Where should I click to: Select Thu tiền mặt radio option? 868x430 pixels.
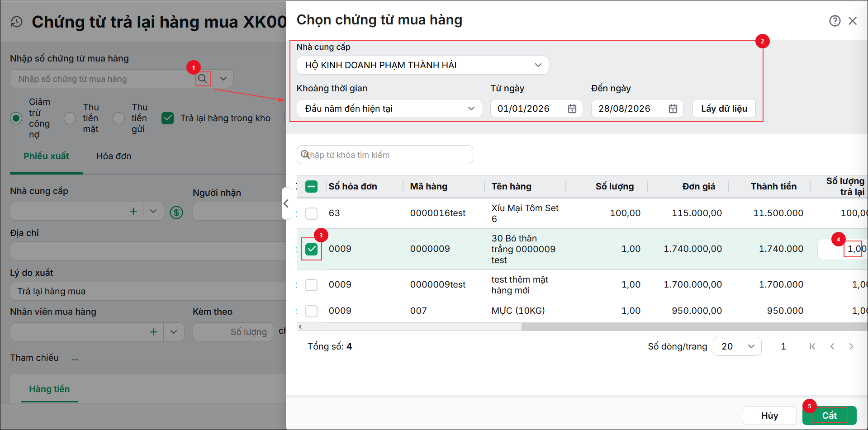pos(70,118)
